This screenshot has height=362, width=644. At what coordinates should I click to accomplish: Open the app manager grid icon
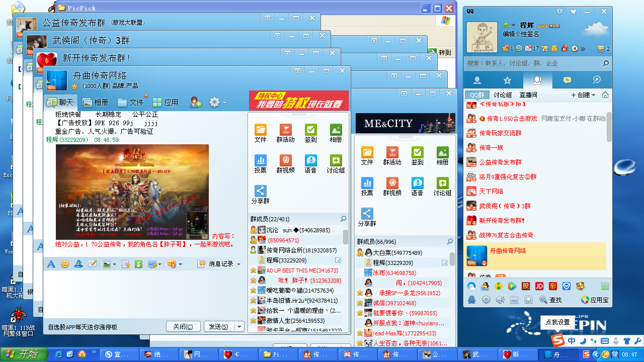tap(604, 286)
